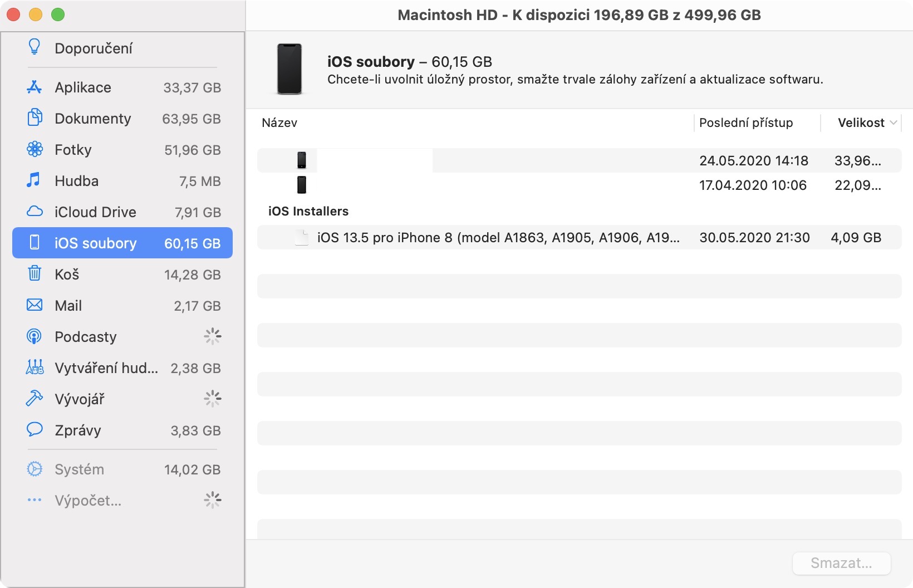This screenshot has height=588, width=913.
Task: Click the Výpočet… loading spinner
Action: pyautogui.click(x=213, y=500)
